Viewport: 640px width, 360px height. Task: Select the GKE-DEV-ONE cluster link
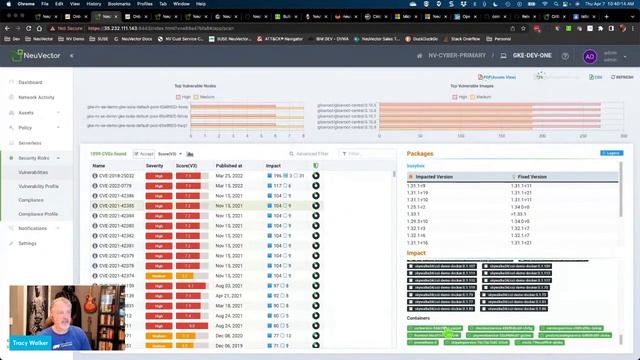point(532,56)
